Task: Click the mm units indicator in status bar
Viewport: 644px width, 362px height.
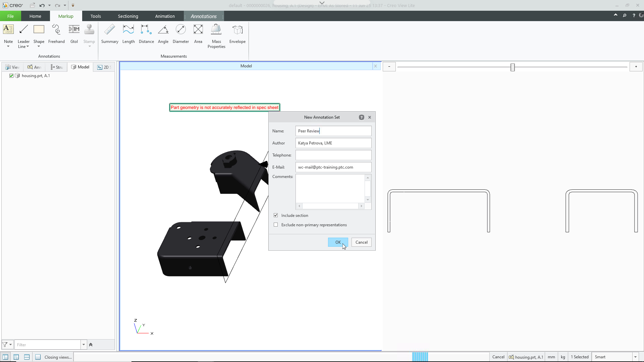Action: click(551, 357)
